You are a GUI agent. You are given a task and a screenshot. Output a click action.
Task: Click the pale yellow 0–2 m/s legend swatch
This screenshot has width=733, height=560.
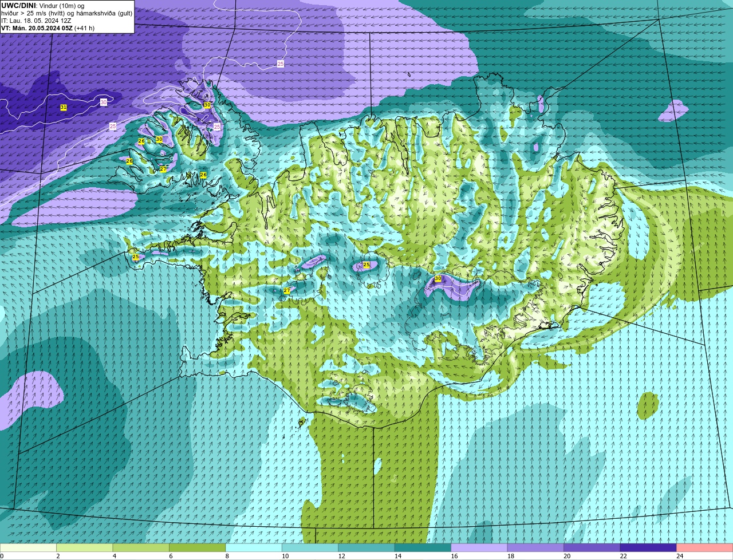pos(28,547)
